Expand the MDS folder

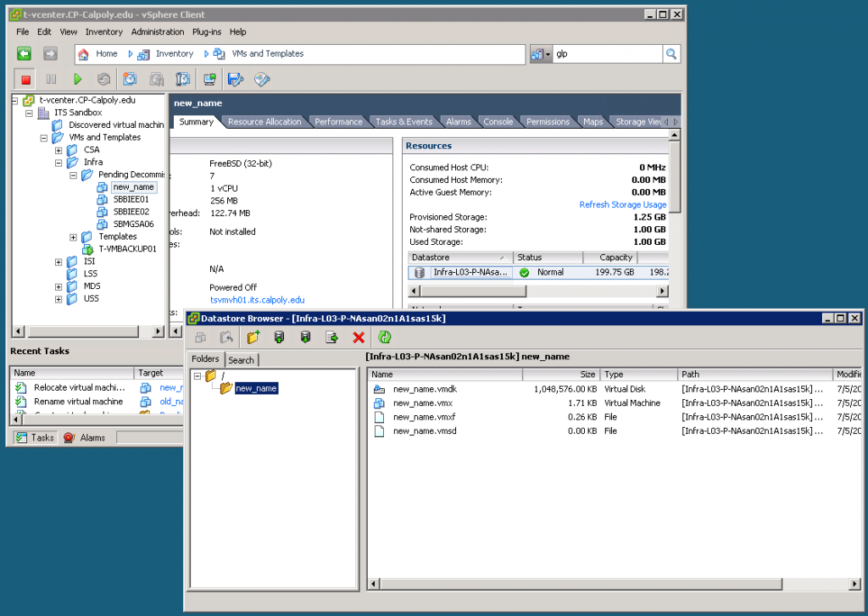pos(58,286)
